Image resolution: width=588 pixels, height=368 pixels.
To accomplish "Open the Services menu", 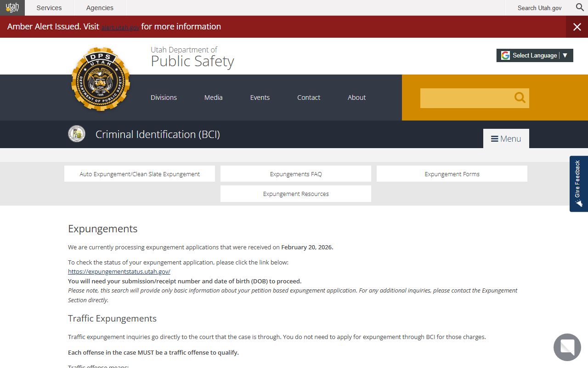I will 49,8.
